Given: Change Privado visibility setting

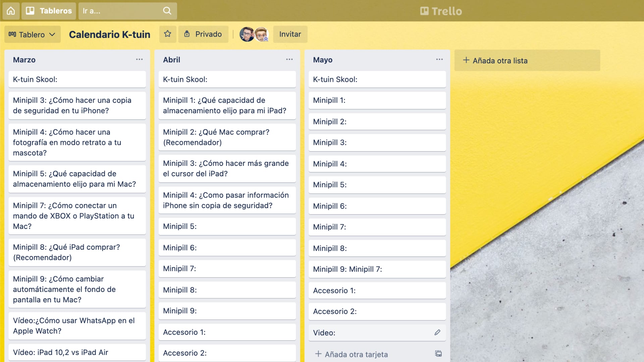Looking at the screenshot, I should 203,34.
